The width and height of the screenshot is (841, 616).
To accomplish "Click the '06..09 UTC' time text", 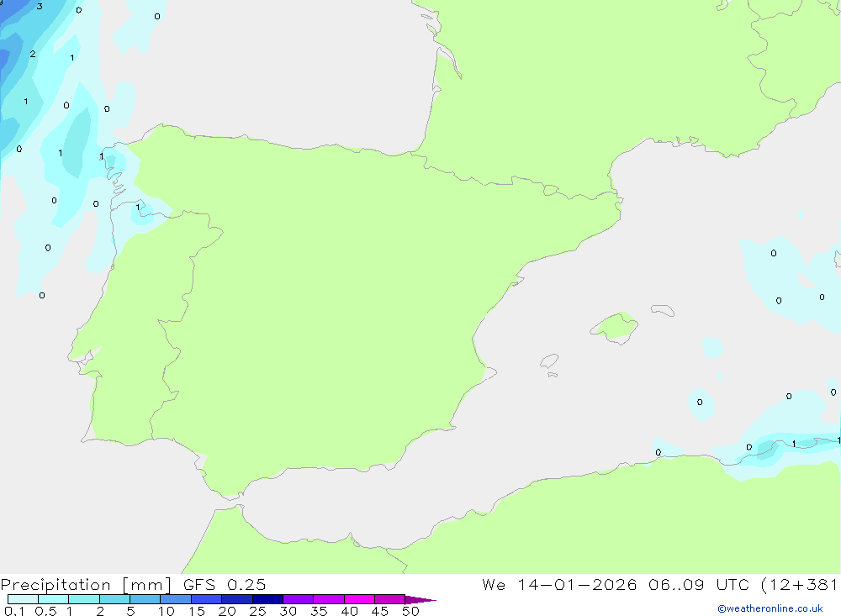I will click(698, 584).
